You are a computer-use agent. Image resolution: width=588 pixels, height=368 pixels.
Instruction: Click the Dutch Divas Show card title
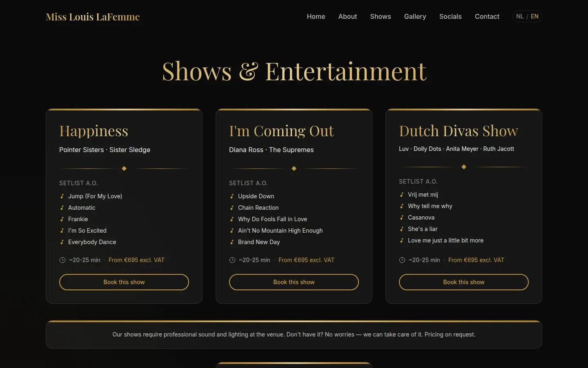(x=459, y=131)
